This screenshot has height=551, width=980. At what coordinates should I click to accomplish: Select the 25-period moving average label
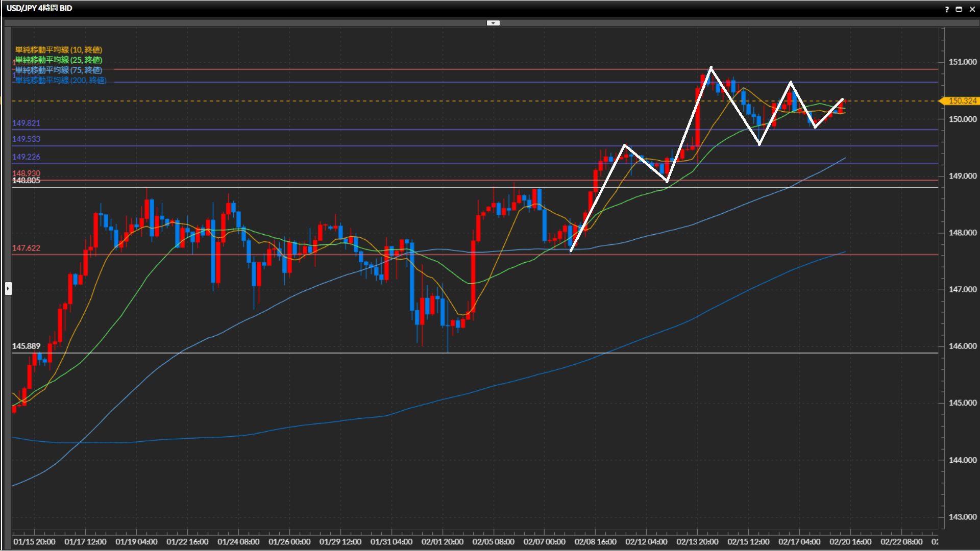[59, 60]
